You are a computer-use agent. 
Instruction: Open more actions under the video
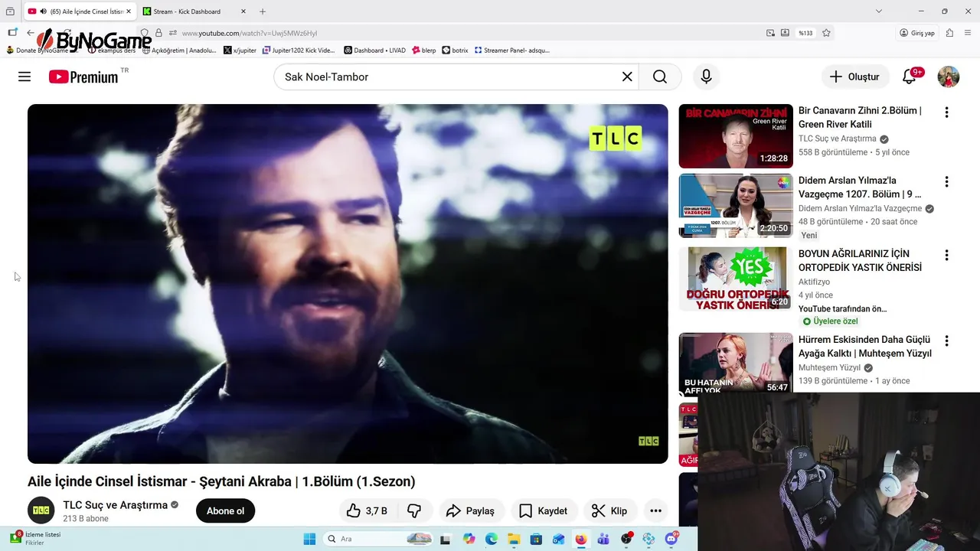pos(655,510)
